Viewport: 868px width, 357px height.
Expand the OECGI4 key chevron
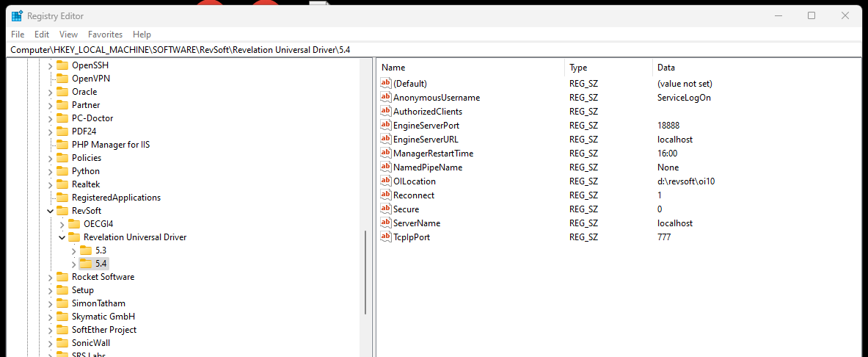click(62, 224)
